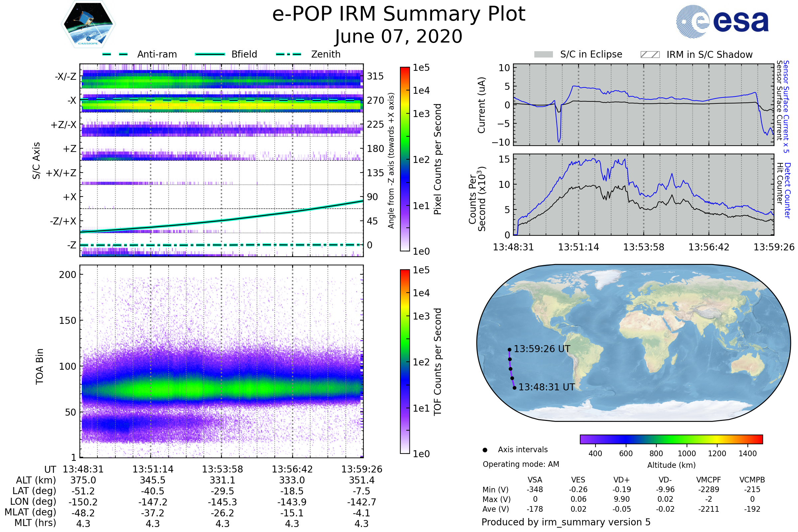Click the Pixel Counts per Second colorbar
The image size is (798, 532).
tap(405, 159)
